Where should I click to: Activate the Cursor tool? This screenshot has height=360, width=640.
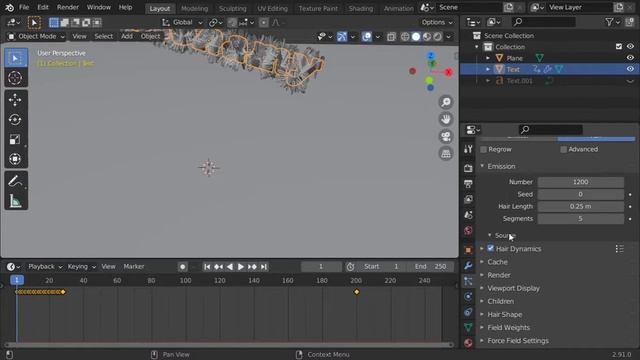16,78
